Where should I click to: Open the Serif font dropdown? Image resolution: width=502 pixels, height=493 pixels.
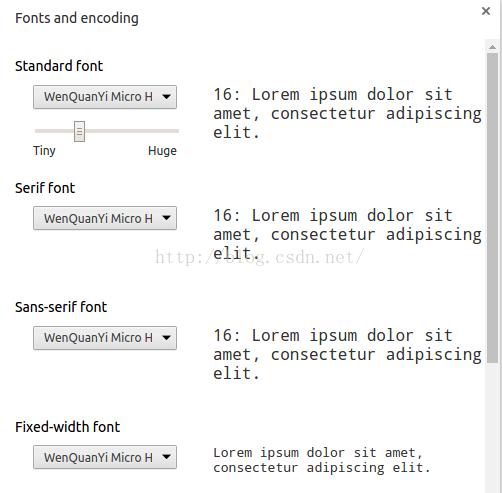point(105,218)
